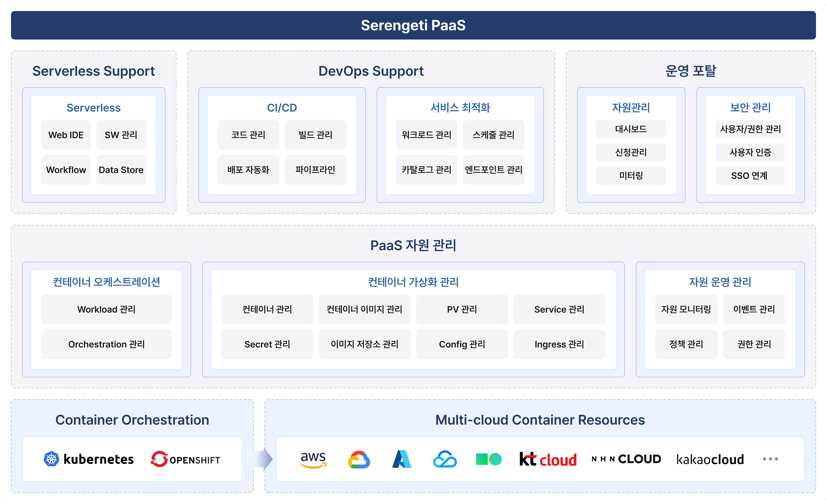Viewport: 827px width, 504px height.
Task: Select the 자원 모니터링 item
Action: coord(686,309)
